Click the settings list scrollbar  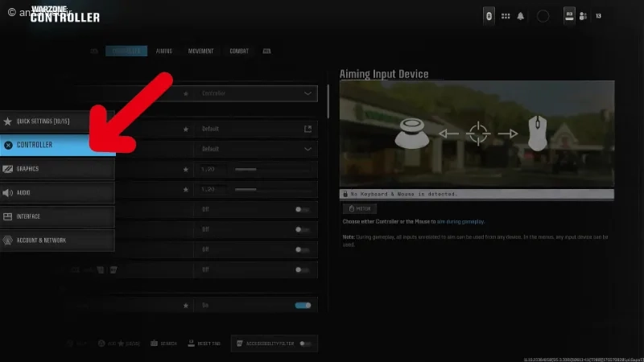pos(328,101)
